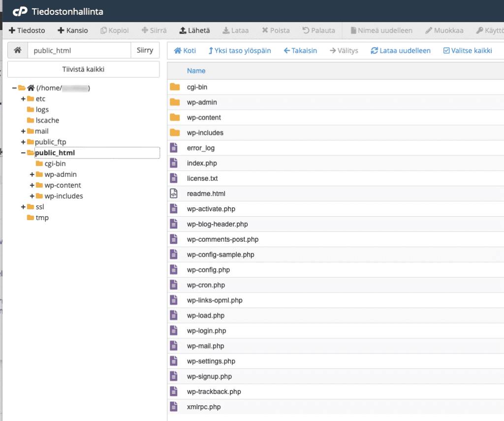Expand the etc folder in the tree

23,99
